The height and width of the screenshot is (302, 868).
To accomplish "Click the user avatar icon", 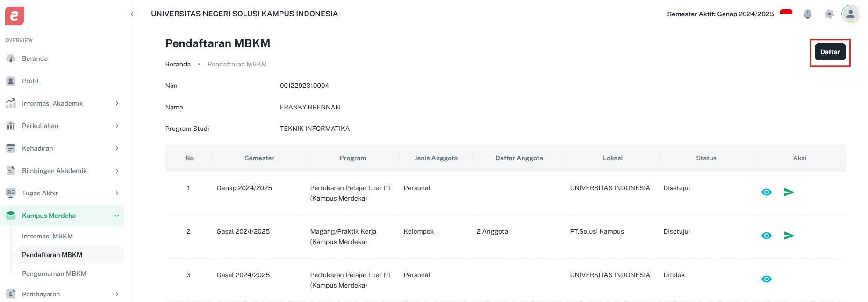I will coord(851,14).
